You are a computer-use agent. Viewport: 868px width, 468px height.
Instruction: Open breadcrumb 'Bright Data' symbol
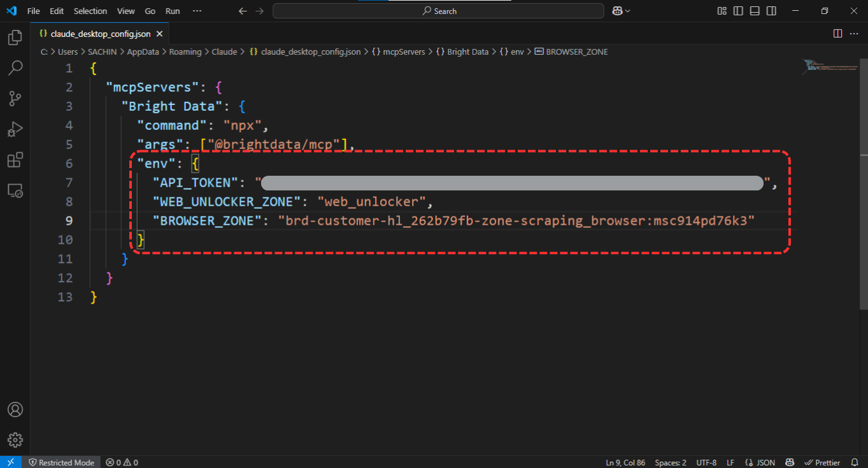click(462, 52)
